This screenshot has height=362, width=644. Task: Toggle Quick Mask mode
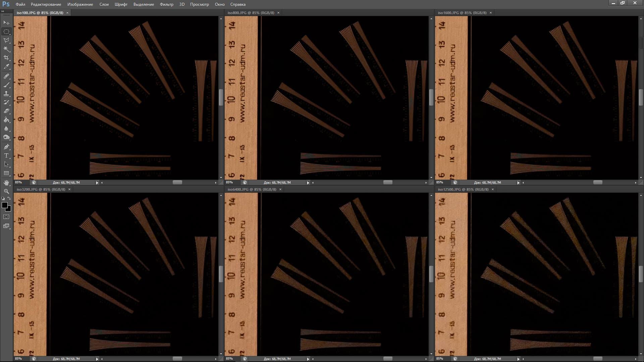[6, 217]
